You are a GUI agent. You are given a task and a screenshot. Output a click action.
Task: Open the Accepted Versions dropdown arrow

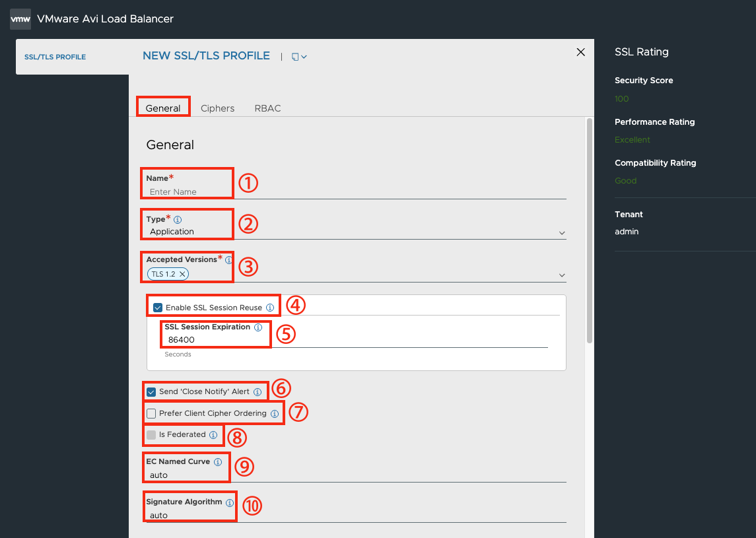[x=562, y=275]
